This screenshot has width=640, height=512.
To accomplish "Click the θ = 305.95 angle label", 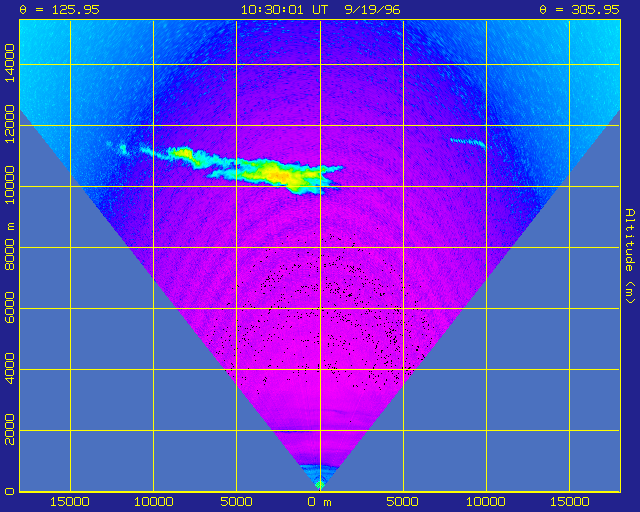I will coord(579,9).
